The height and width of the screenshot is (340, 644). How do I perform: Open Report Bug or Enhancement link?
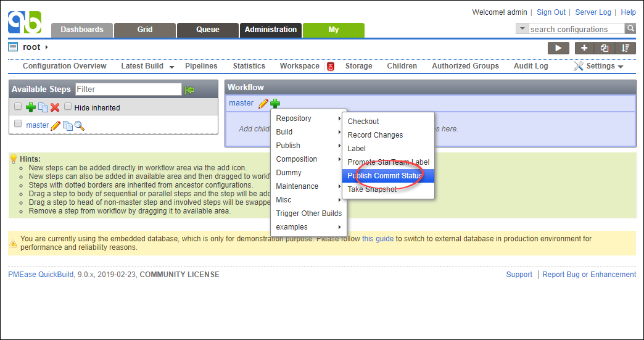[589, 275]
